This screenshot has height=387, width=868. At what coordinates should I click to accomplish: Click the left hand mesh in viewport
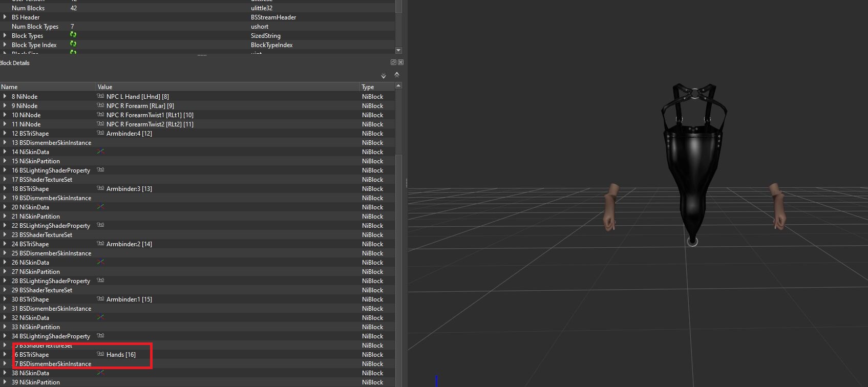[x=610, y=207]
